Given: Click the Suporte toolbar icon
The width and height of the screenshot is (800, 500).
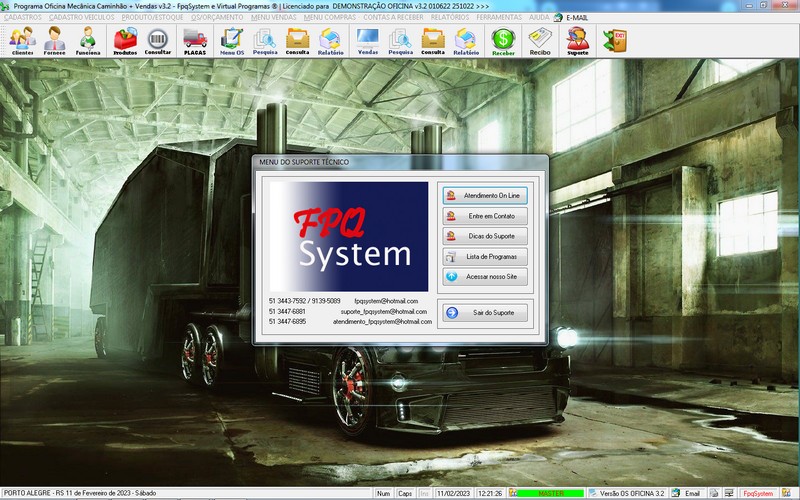Looking at the screenshot, I should [577, 40].
